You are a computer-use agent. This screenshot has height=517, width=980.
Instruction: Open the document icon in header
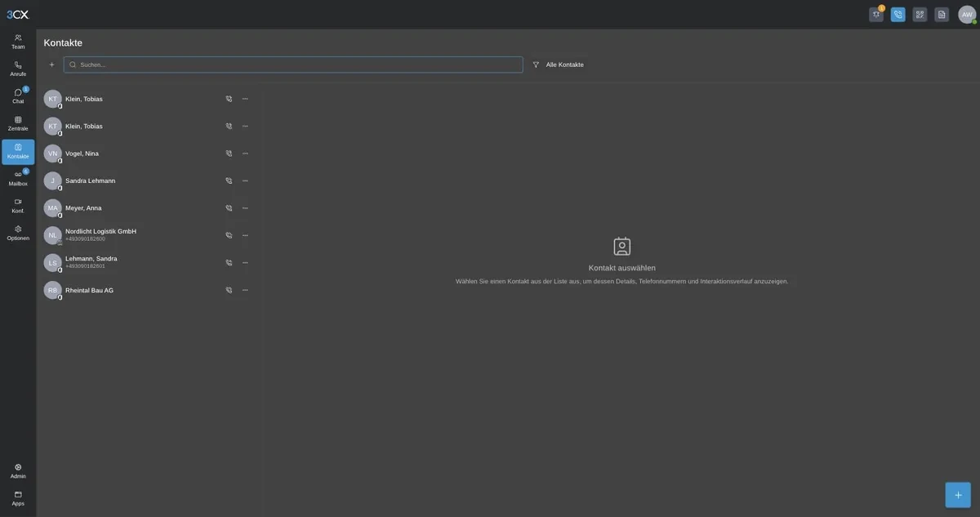coord(942,14)
